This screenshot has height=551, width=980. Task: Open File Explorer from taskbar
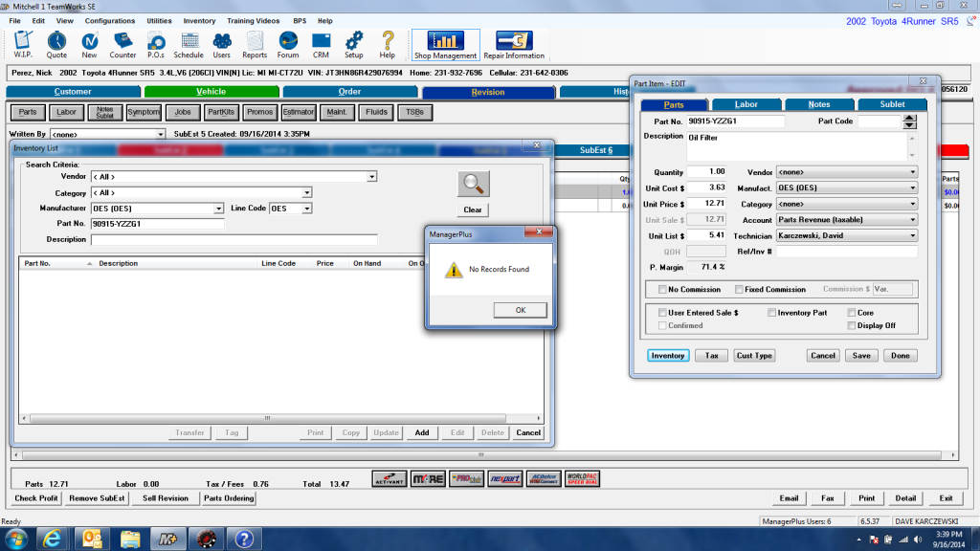[x=130, y=539]
